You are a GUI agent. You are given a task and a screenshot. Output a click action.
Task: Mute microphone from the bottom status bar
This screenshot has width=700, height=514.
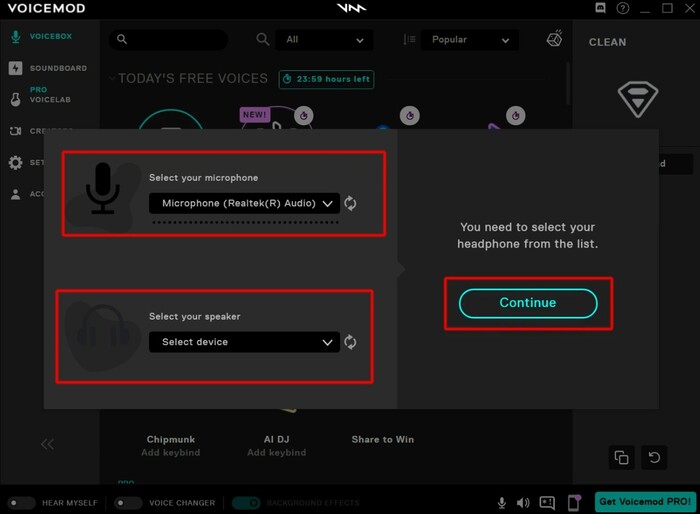[502, 502]
